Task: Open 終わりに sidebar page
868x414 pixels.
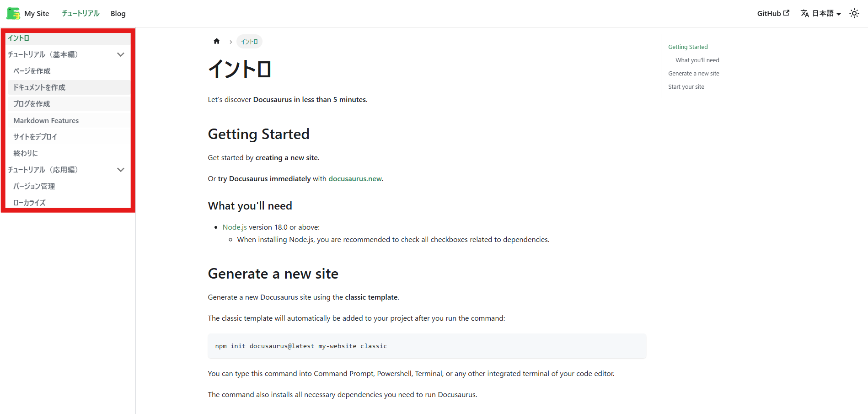Action: 70,153
